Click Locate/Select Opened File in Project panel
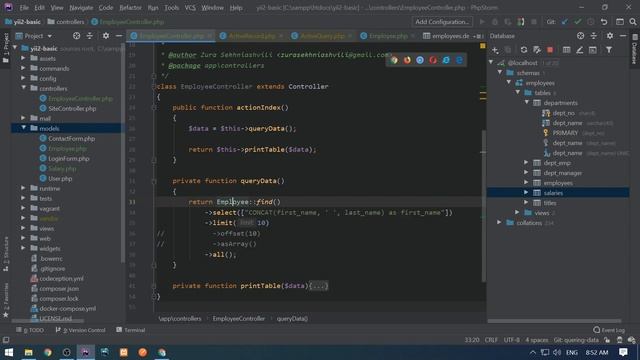This screenshot has height=360, width=640. click(x=76, y=36)
